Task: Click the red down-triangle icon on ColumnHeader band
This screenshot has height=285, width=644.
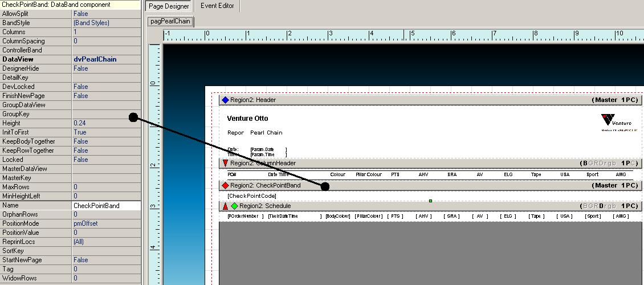Action: pos(225,163)
